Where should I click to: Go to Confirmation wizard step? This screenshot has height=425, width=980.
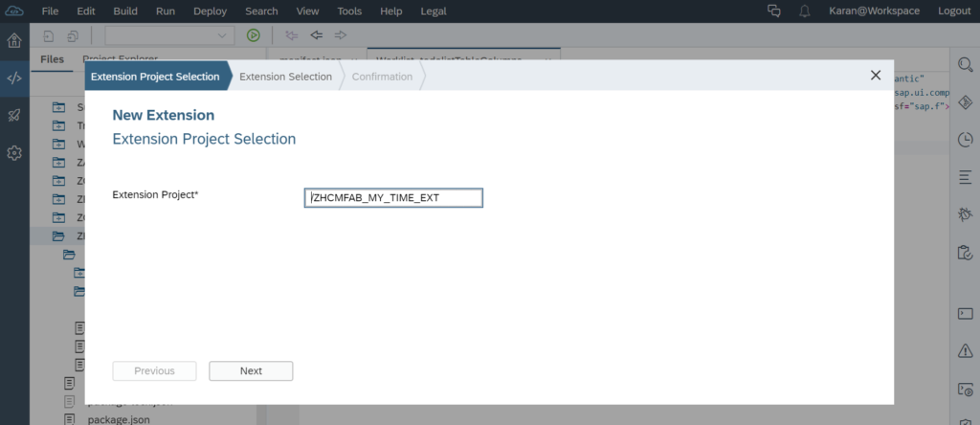click(382, 77)
